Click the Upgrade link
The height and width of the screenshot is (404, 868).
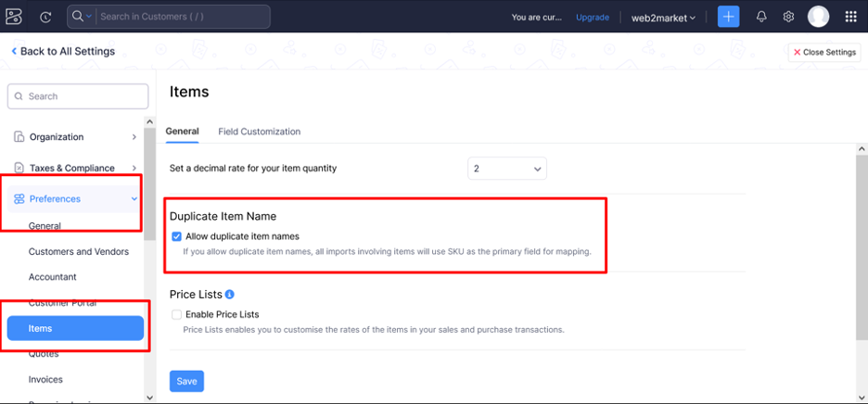click(593, 18)
